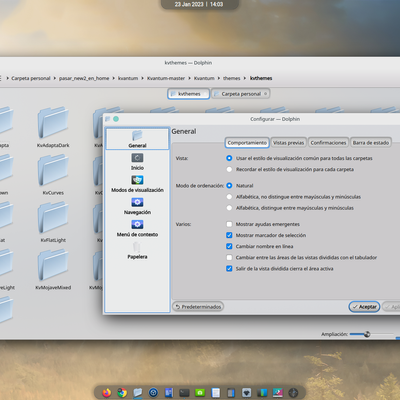Screen dimensions: 400x400
Task: Open the green screenshot app in dock
Action: (200, 393)
